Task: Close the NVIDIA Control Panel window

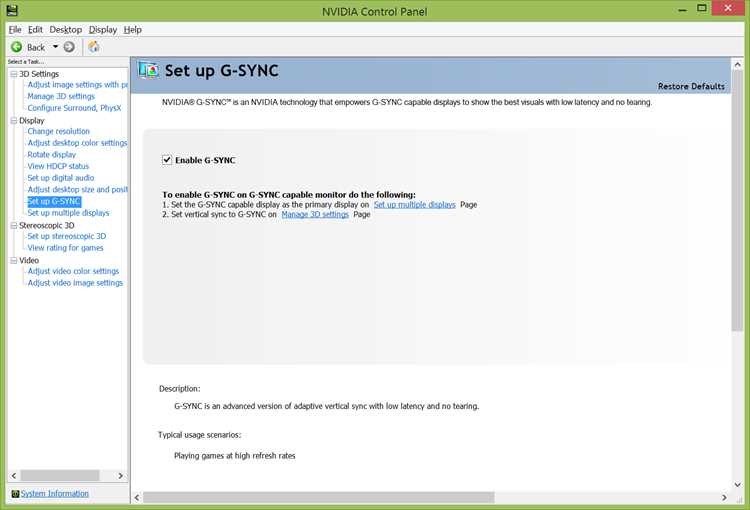Action: (x=728, y=8)
